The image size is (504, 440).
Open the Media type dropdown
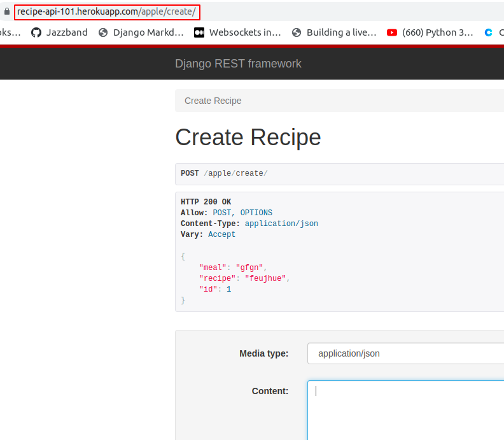pyautogui.click(x=405, y=353)
